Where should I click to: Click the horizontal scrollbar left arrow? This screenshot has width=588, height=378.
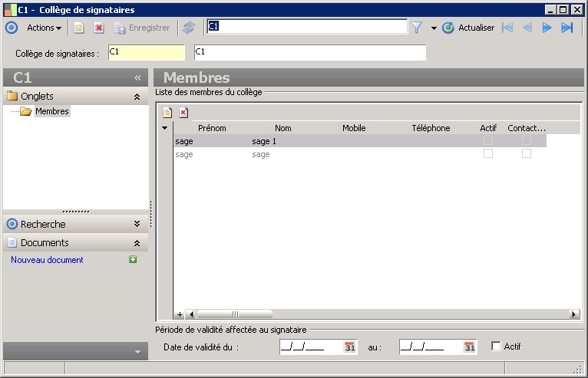[191, 314]
